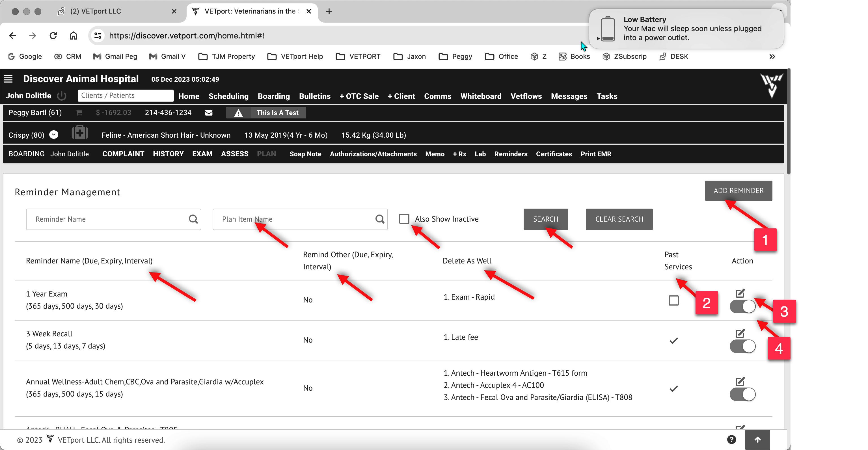Click the shopping cart icon beside Peggy Bartl
Screen dimensions: 868x450
coord(79,112)
